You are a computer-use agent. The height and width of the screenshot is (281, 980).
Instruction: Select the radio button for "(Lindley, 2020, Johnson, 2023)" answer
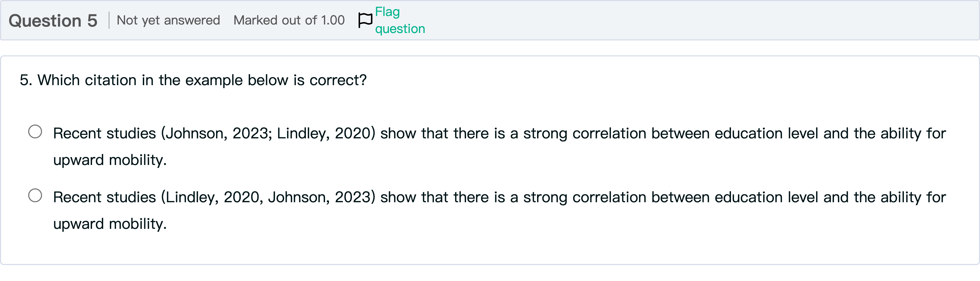point(35,196)
